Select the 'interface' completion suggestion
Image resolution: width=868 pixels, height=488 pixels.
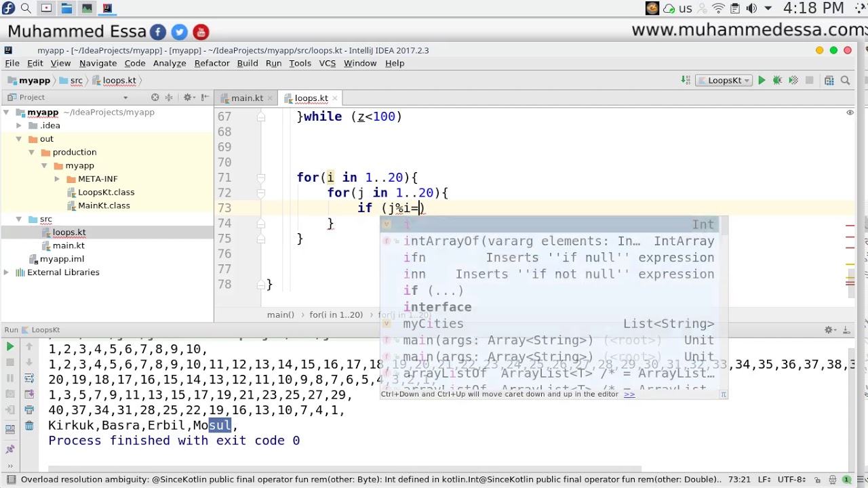553,307
